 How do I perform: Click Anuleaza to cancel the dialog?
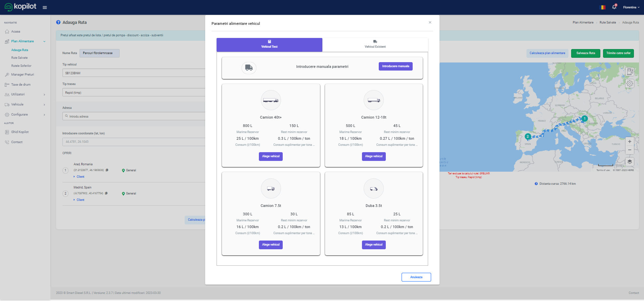(416, 277)
